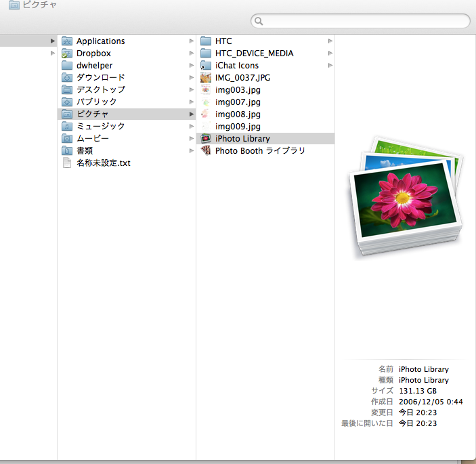The width and height of the screenshot is (476, 464).
Task: Click the arrow beside the ムービー folder
Action: [x=191, y=138]
